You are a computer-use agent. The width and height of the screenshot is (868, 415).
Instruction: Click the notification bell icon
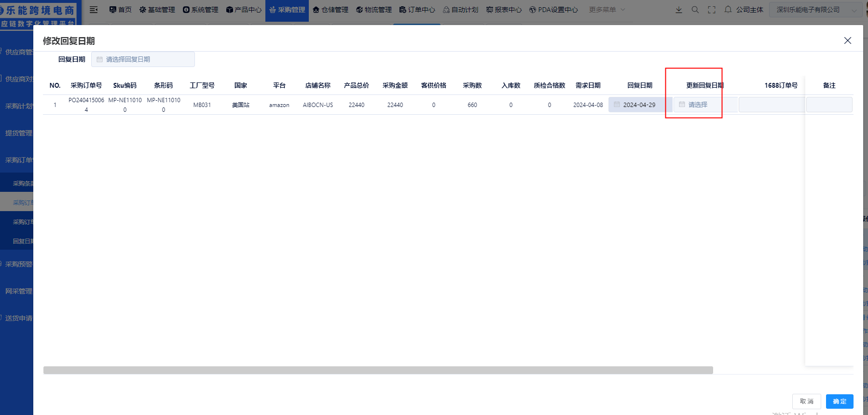[x=728, y=10]
